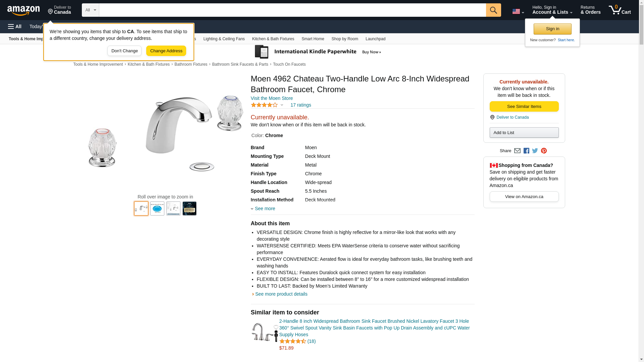This screenshot has height=362, width=644.
Task: Click the Amazon logo
Action: point(23,10)
